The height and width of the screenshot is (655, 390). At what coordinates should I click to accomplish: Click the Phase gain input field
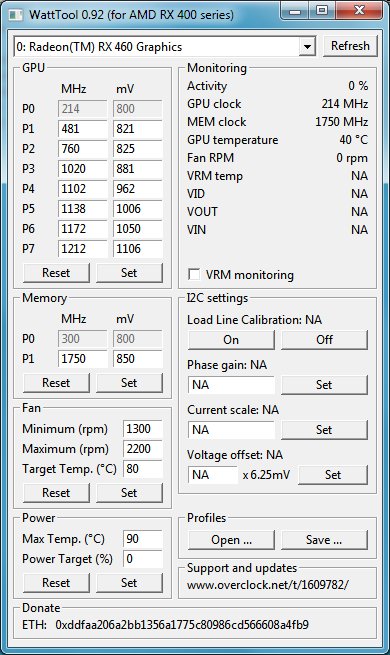tap(231, 385)
